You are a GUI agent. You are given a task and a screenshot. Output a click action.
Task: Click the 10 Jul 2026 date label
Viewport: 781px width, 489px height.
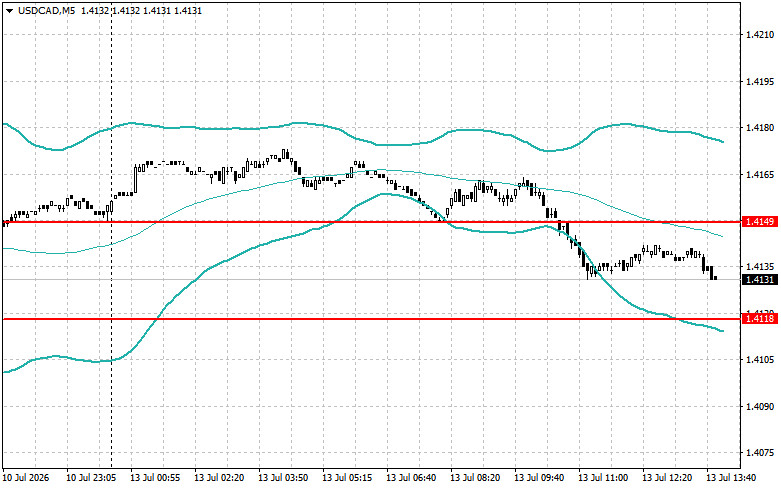[26, 478]
